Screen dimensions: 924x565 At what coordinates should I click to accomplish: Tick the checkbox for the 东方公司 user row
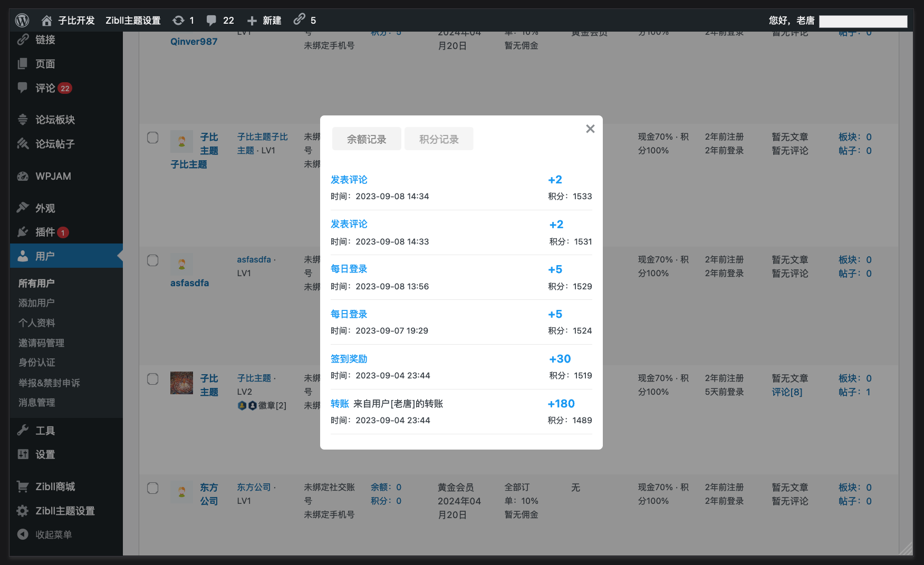152,488
